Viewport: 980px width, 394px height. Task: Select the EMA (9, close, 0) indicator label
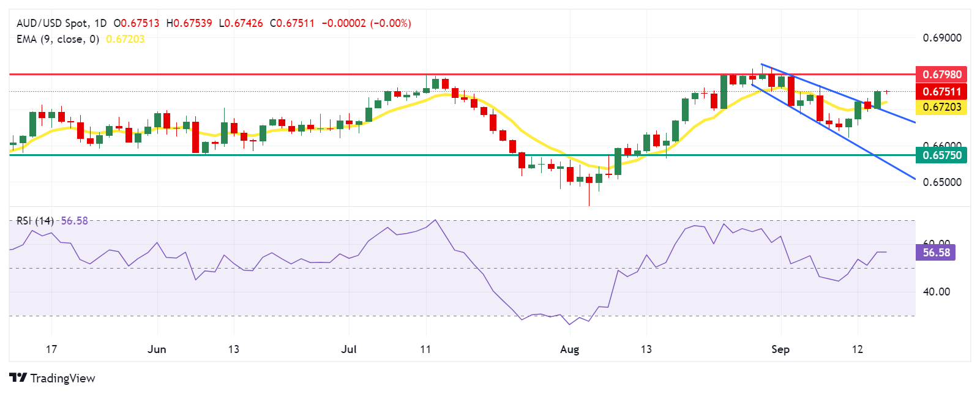(x=58, y=39)
